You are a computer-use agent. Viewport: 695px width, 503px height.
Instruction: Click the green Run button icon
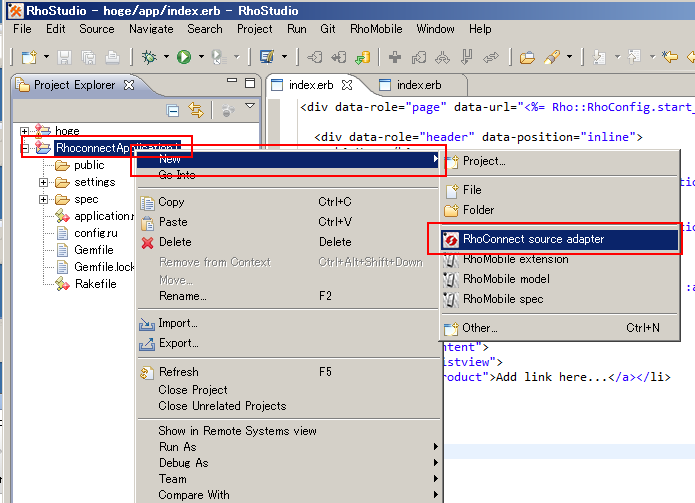click(184, 57)
